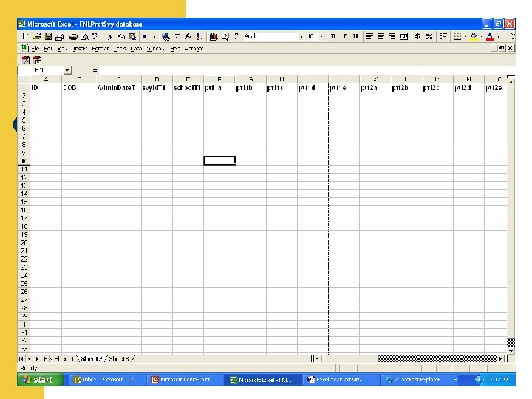
Task: Click the vertical scrollbar down arrow
Action: tap(511, 351)
